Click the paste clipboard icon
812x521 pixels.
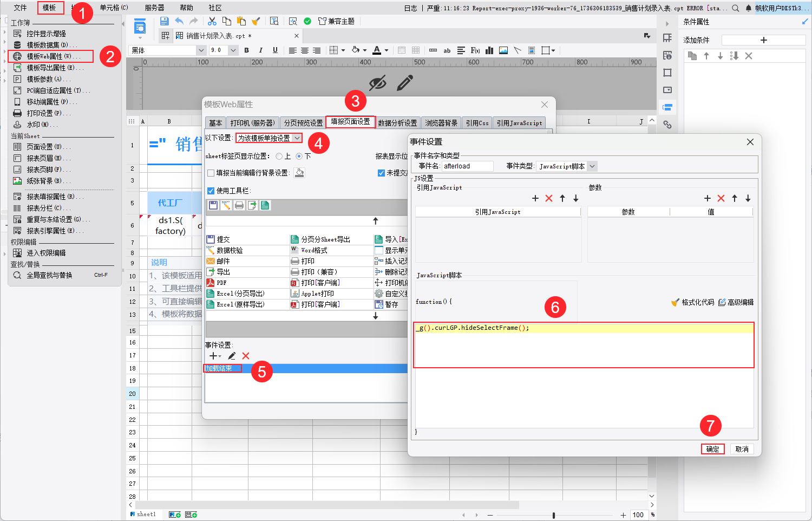click(241, 21)
